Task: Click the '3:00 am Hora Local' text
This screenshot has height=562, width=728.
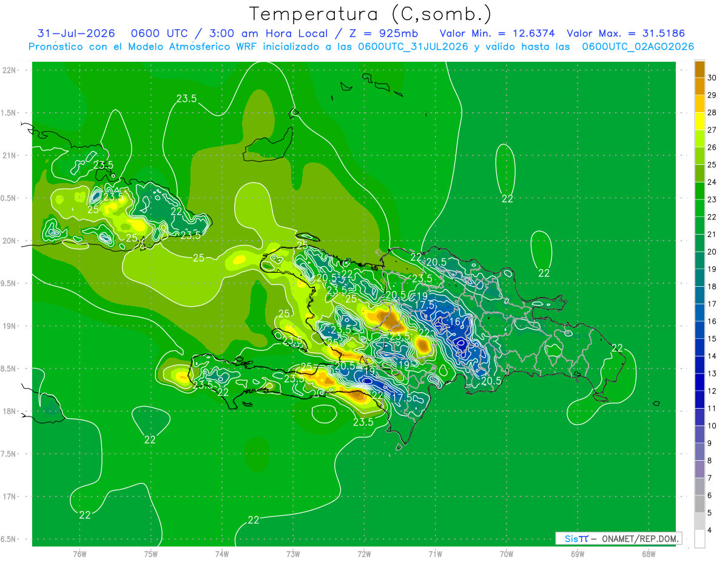Action: click(x=269, y=33)
